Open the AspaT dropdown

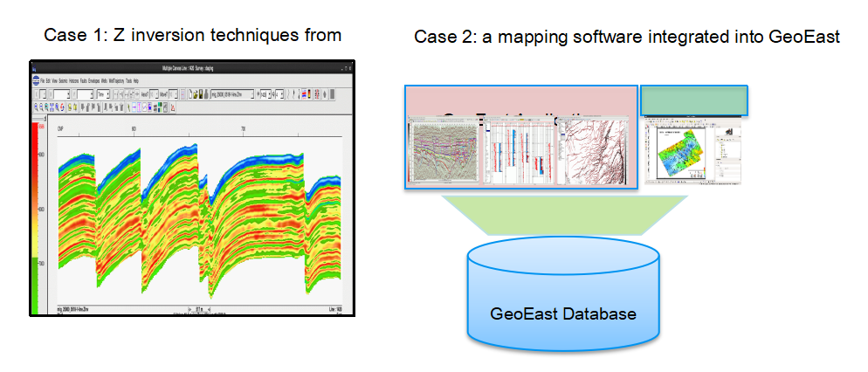pyautogui.click(x=154, y=94)
